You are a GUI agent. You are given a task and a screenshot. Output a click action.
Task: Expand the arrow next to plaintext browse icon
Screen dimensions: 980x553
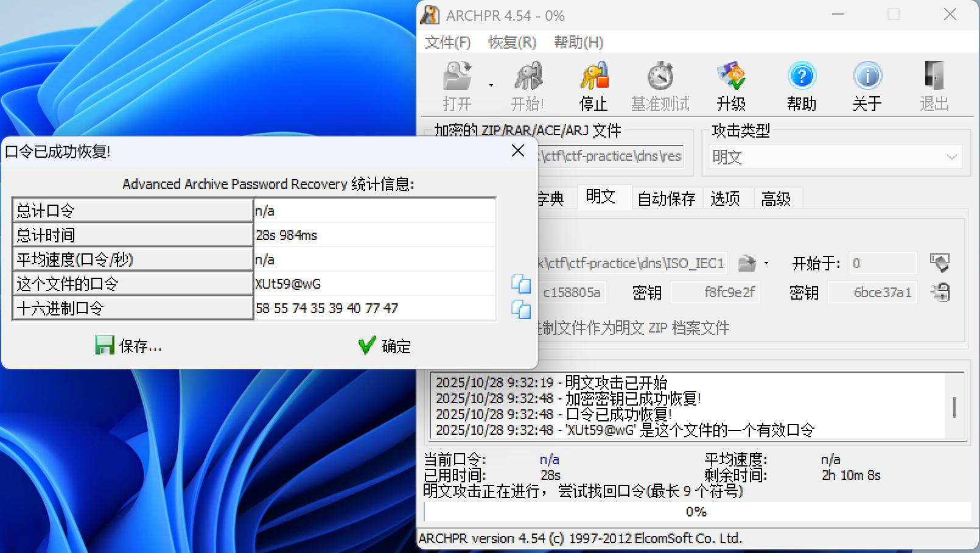coord(766,264)
